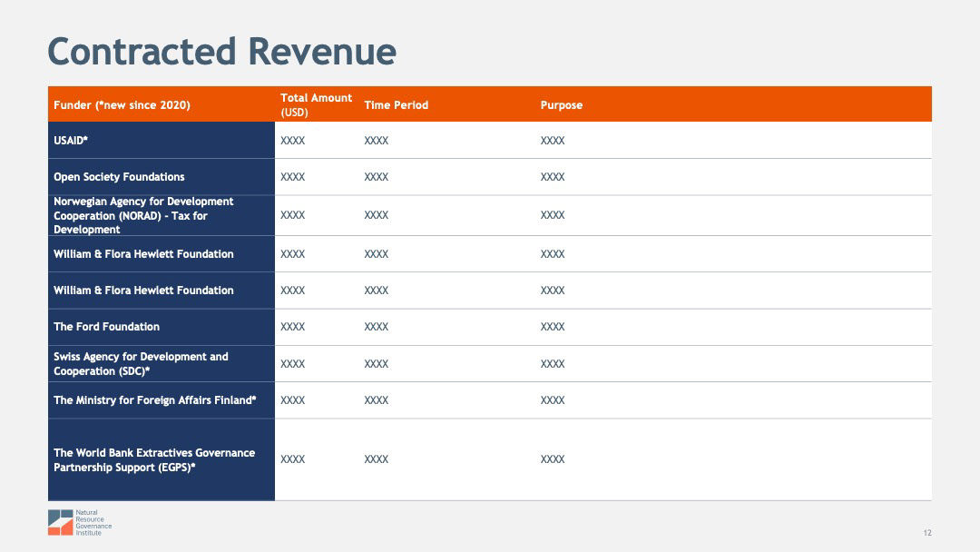Click The Ford Foundation cell
980x552 pixels.
pos(162,327)
